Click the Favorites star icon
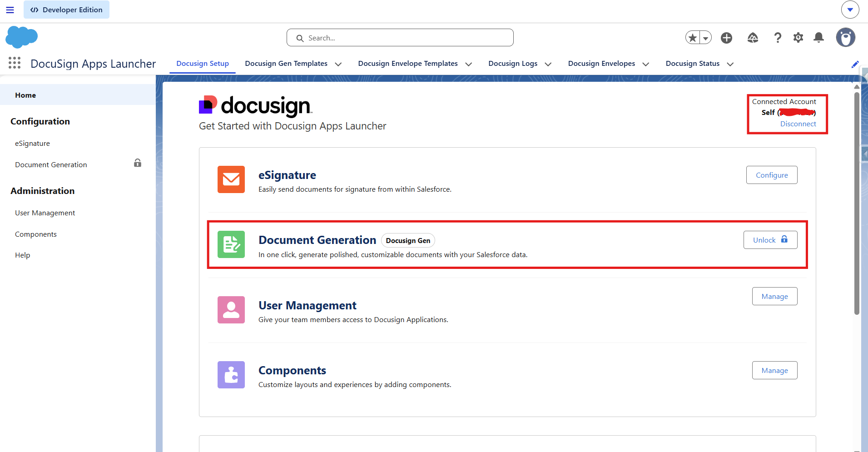 point(693,38)
